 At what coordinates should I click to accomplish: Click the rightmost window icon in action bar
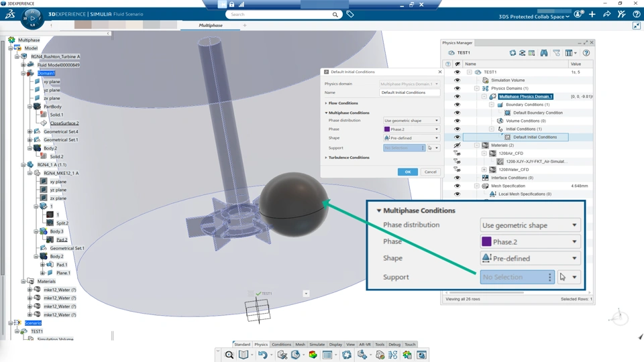pyautogui.click(x=421, y=355)
